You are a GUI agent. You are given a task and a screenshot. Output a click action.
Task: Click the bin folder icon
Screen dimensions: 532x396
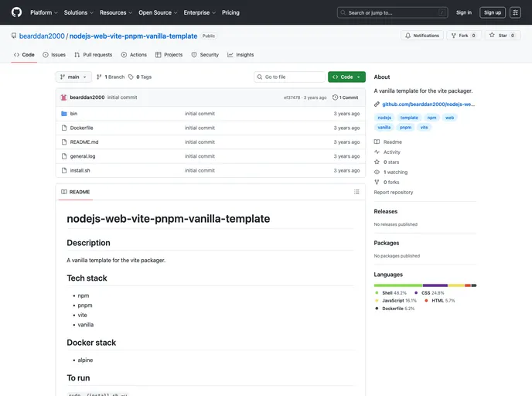pyautogui.click(x=63, y=114)
